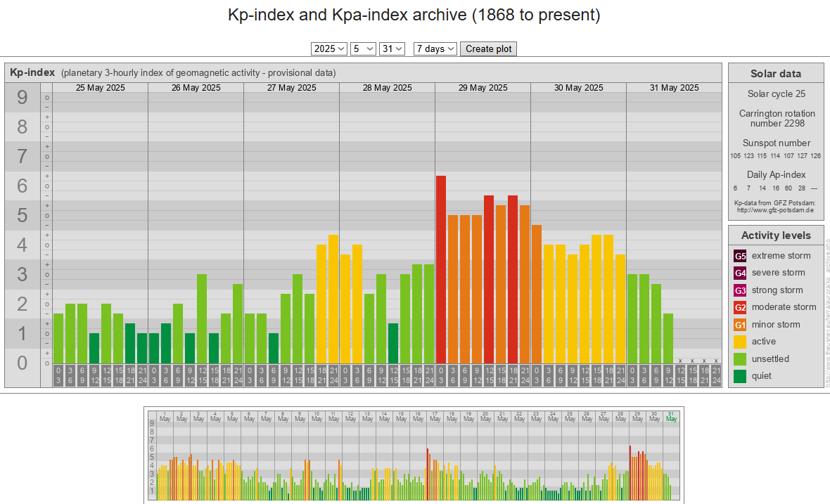Click the G2 moderate storm badge
The width and height of the screenshot is (830, 504).
pyautogui.click(x=740, y=307)
